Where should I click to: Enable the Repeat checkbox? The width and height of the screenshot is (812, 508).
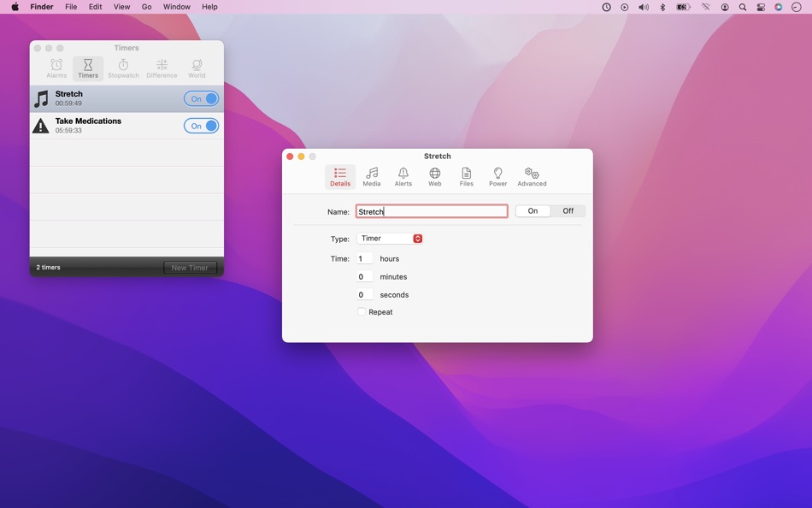coord(362,312)
